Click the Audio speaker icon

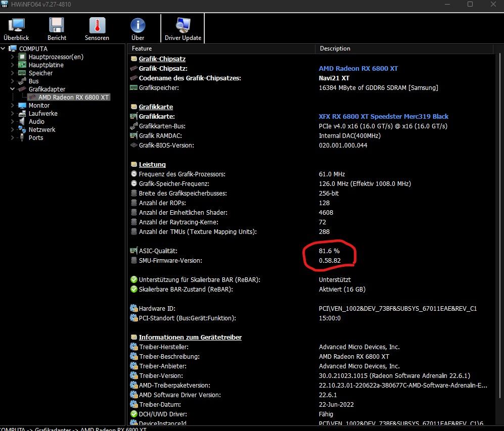point(22,121)
